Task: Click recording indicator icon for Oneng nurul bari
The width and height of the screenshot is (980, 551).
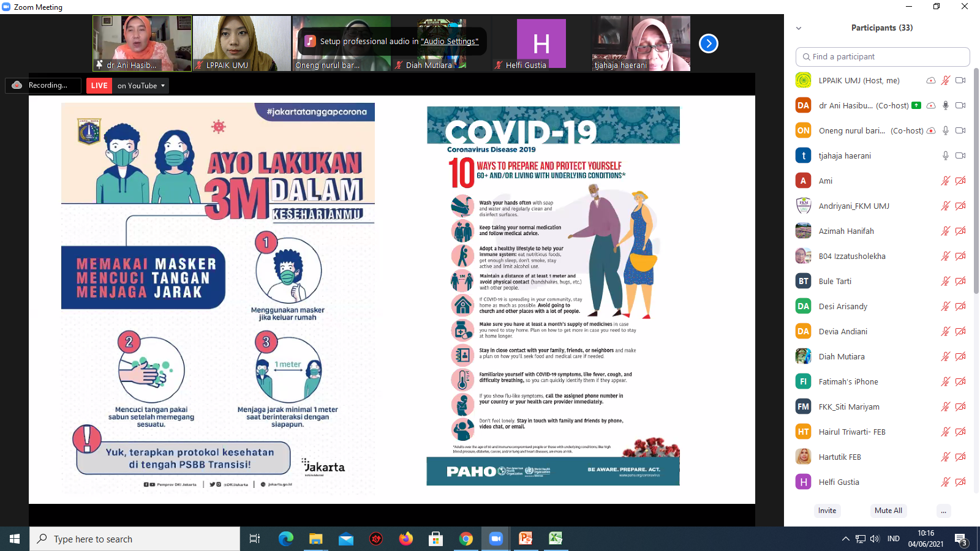Action: coord(931,130)
